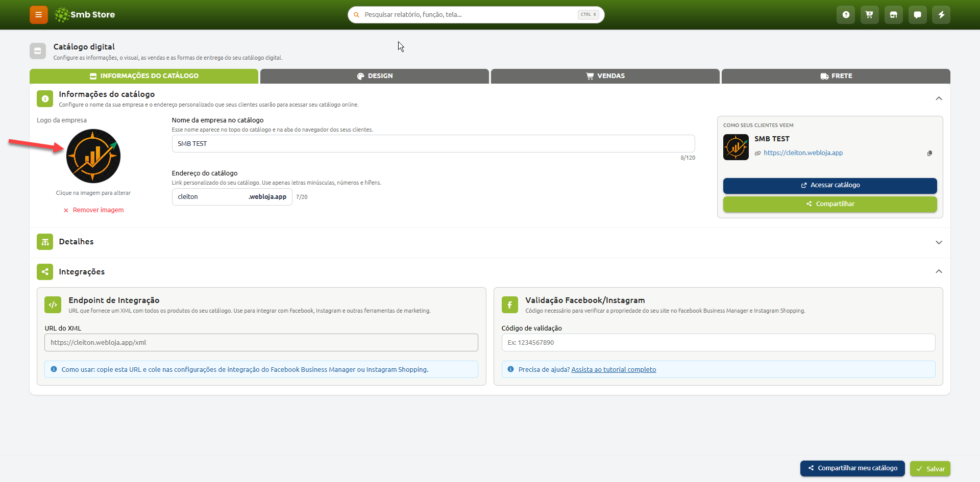Copy the catalog link with copy icon

(x=929, y=153)
